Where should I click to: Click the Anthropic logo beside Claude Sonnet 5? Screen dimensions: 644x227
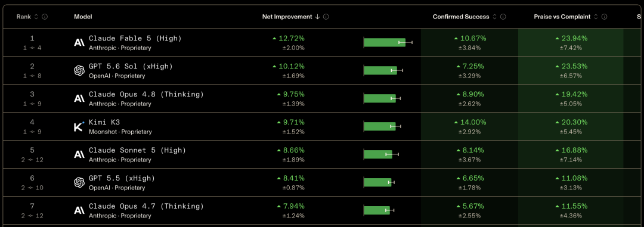(79, 154)
